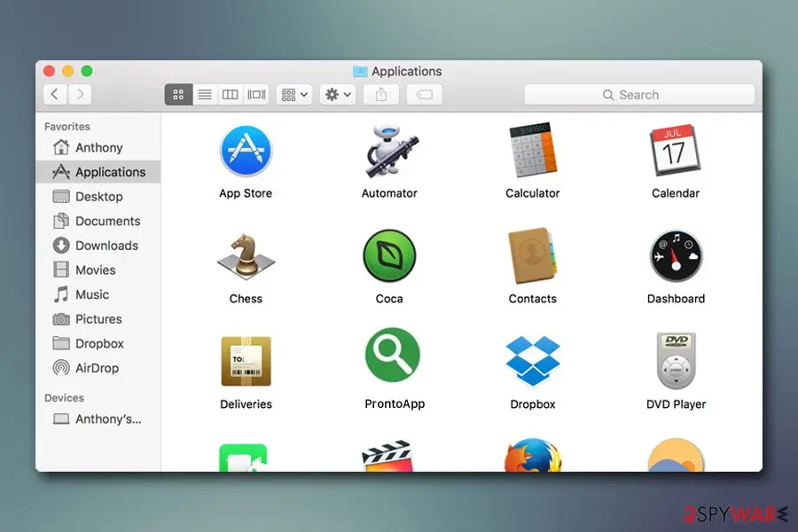The image size is (798, 532).
Task: Click the 'Contacts' label text
Action: pyautogui.click(x=532, y=299)
